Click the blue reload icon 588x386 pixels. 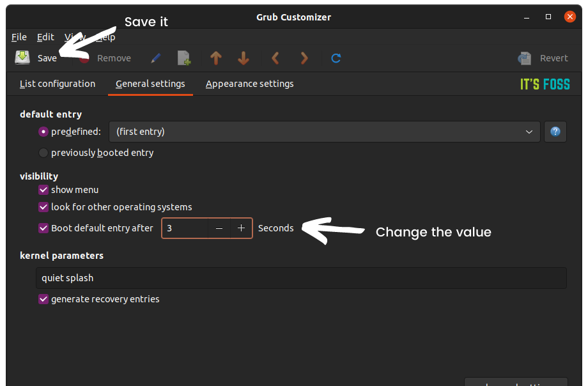click(x=336, y=58)
